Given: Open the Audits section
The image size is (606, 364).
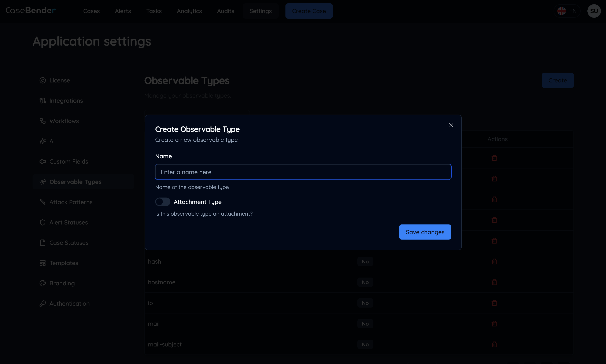Looking at the screenshot, I should [225, 11].
